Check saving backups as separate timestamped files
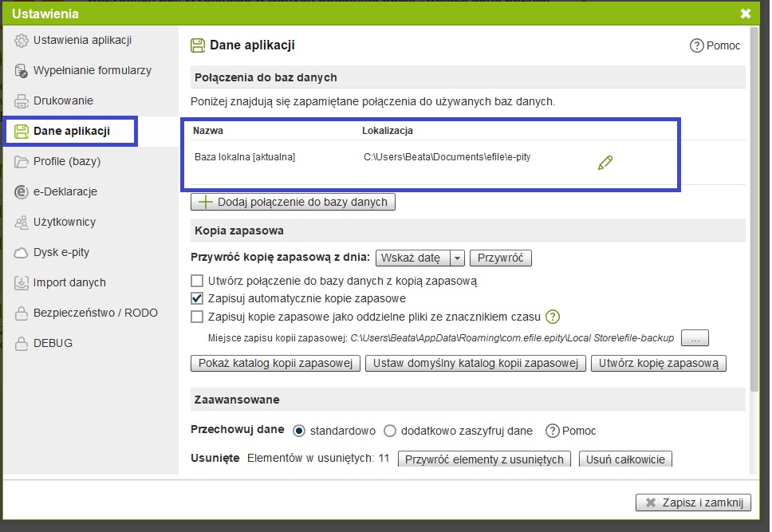The width and height of the screenshot is (772, 532). point(197,317)
